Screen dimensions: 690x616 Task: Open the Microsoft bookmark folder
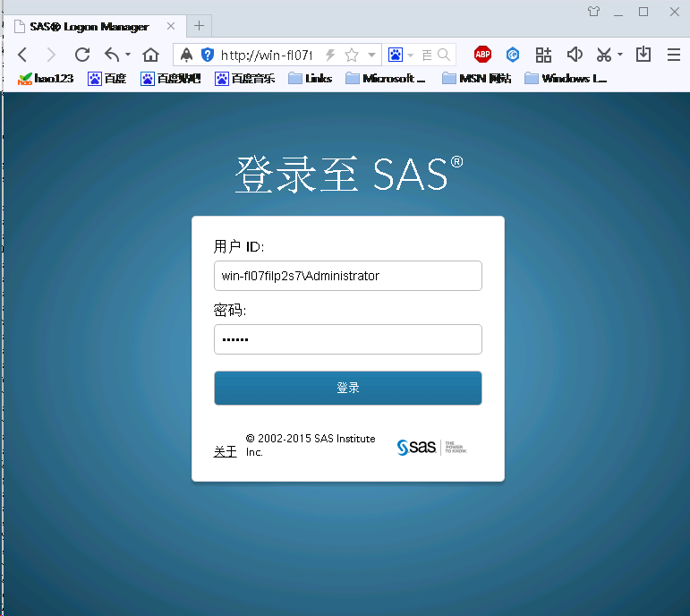[x=386, y=79]
